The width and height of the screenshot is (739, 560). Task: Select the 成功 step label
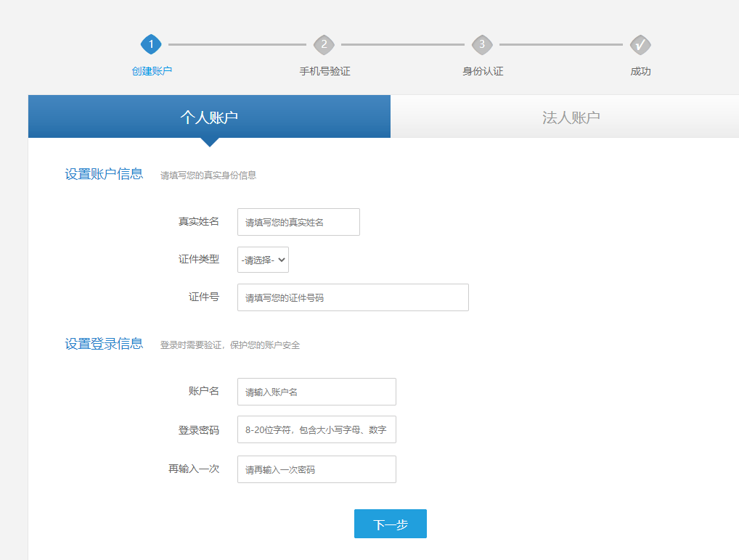tap(640, 71)
